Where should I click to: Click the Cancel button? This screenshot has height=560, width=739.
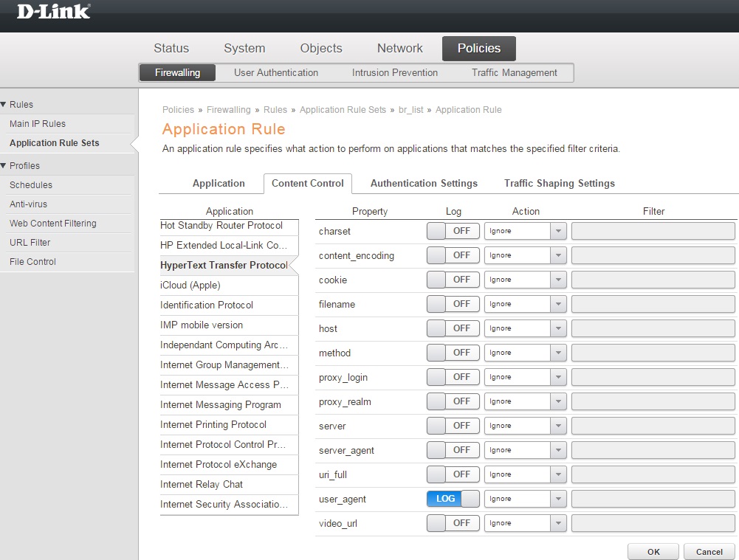[709, 552]
